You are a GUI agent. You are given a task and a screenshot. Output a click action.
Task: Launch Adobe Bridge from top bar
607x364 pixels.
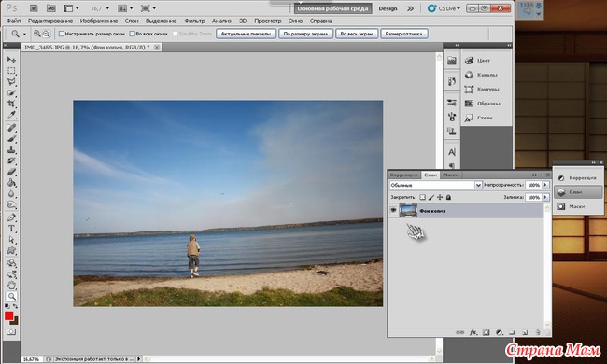(34, 8)
